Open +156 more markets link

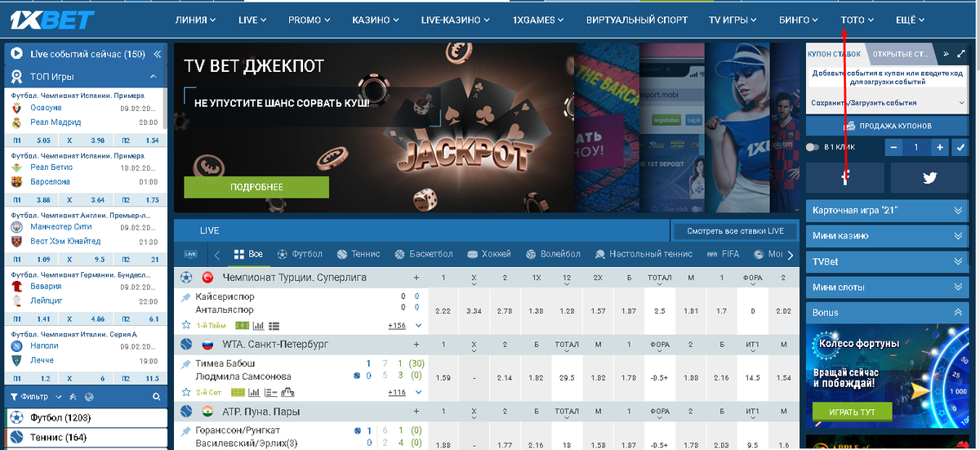tap(397, 326)
